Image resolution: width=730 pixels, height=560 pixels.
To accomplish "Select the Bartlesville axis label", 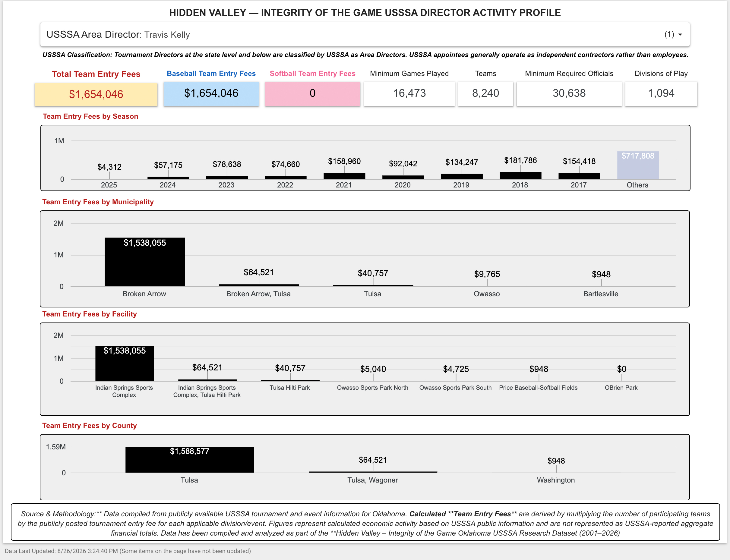I will 601,294.
